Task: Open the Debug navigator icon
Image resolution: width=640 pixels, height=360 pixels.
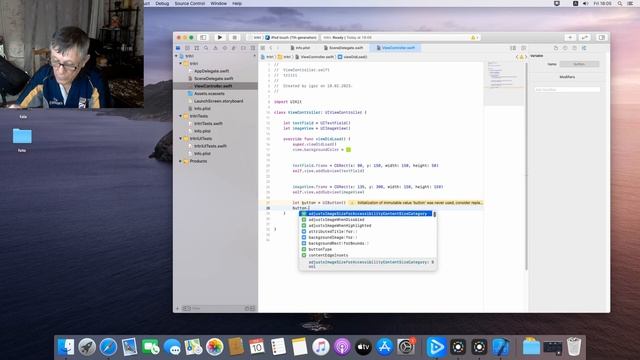Action: [x=234, y=48]
